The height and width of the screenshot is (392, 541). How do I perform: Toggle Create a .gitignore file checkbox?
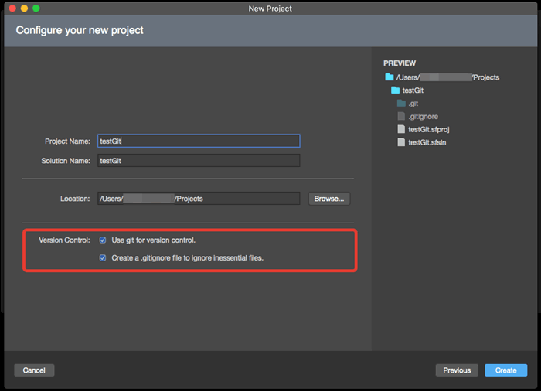(103, 257)
